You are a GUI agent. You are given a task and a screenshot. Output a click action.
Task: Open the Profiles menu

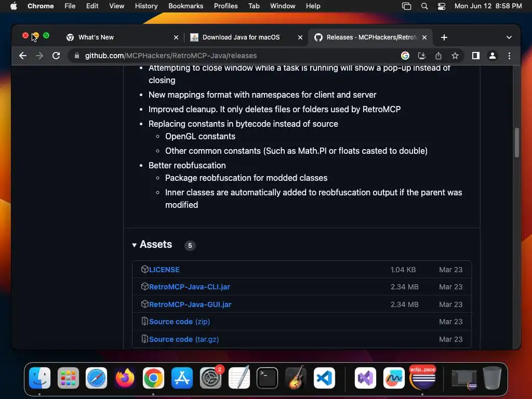[225, 6]
